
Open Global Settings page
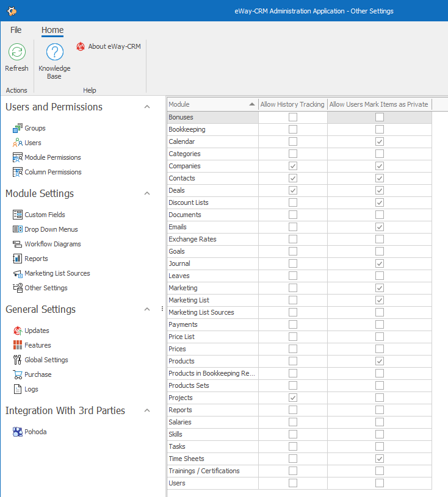pyautogui.click(x=46, y=360)
